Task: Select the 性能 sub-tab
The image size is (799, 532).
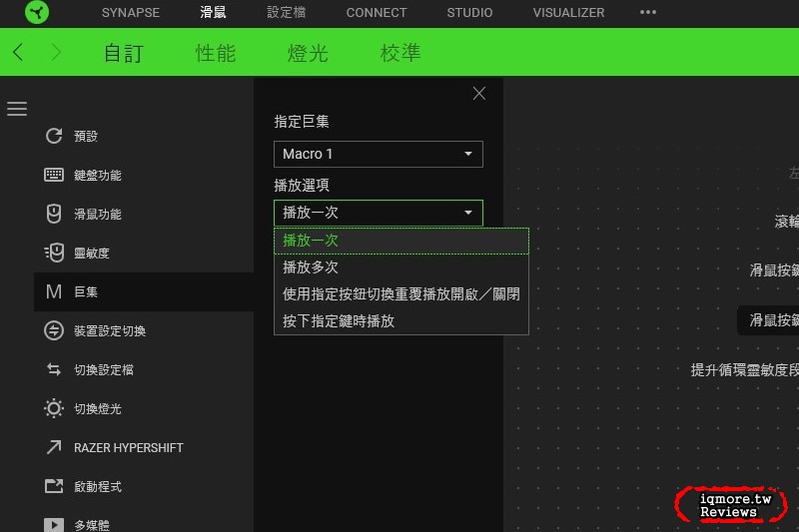Action: (x=216, y=53)
